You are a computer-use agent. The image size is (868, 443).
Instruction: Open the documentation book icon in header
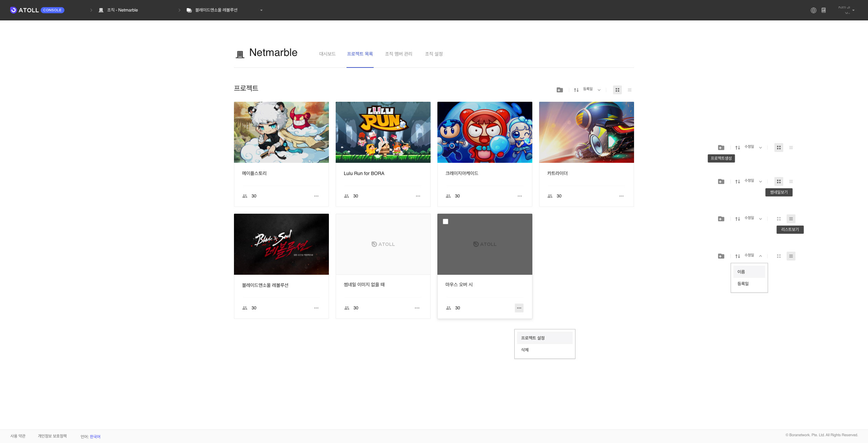824,10
